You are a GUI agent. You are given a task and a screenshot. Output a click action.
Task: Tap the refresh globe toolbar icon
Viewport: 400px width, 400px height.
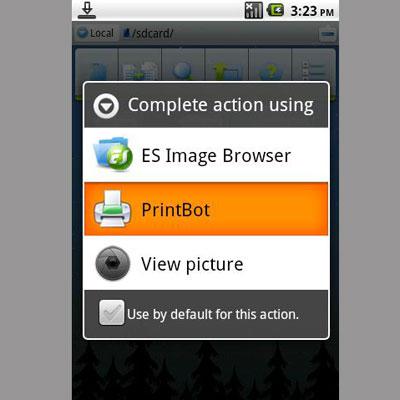270,70
